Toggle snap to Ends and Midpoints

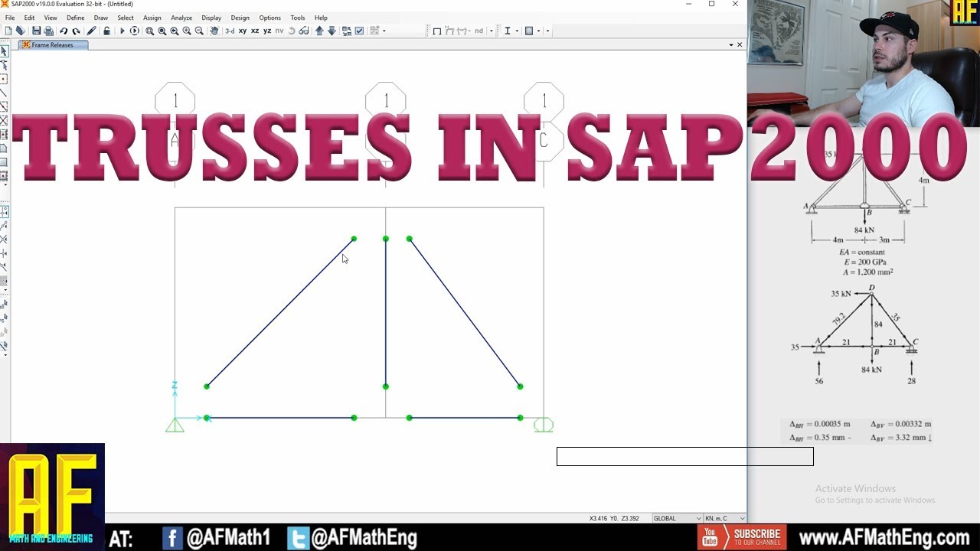pyautogui.click(x=5, y=225)
